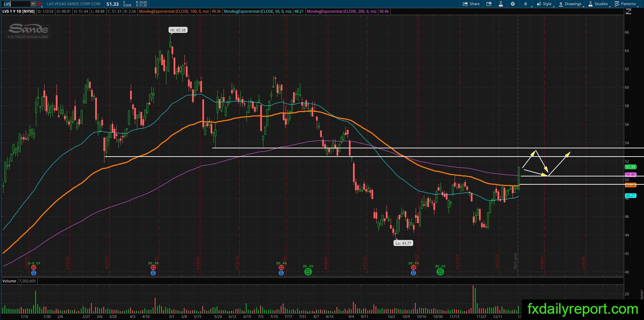The height and width of the screenshot is (320, 644).
Task: Click the 49.36 EMA value in the header
Action: 216,11
